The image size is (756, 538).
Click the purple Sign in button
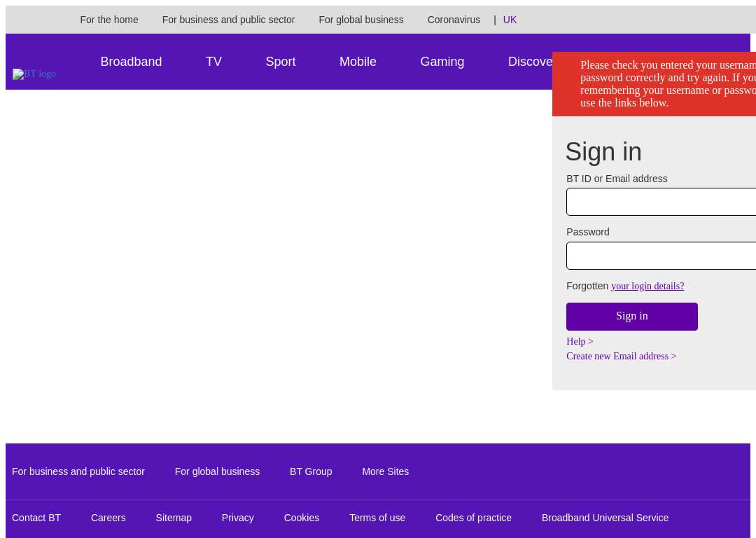tap(632, 317)
